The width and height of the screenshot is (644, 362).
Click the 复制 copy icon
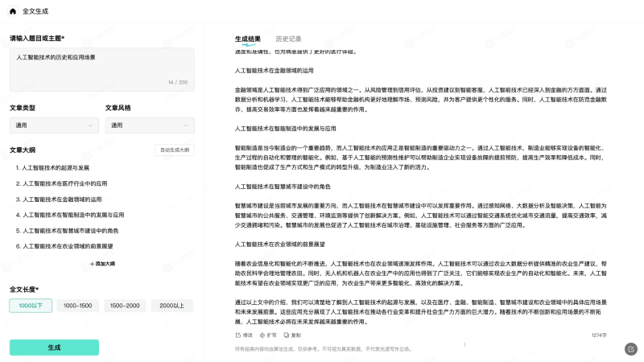click(x=286, y=335)
